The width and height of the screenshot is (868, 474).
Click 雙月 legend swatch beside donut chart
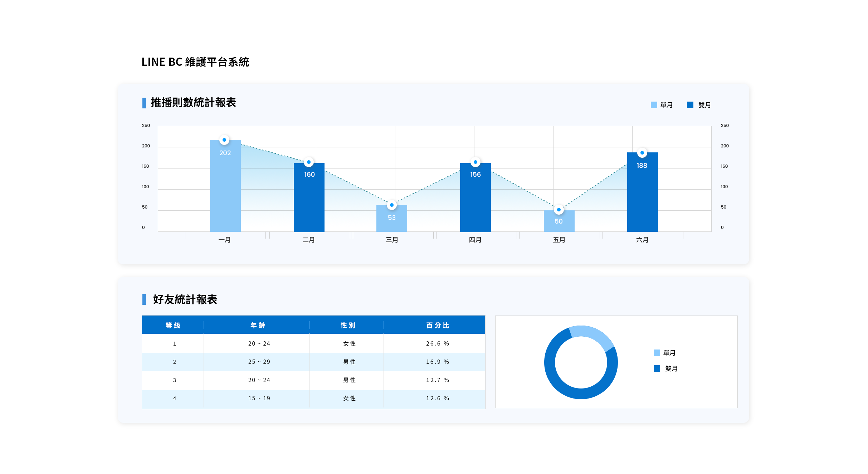pos(657,368)
